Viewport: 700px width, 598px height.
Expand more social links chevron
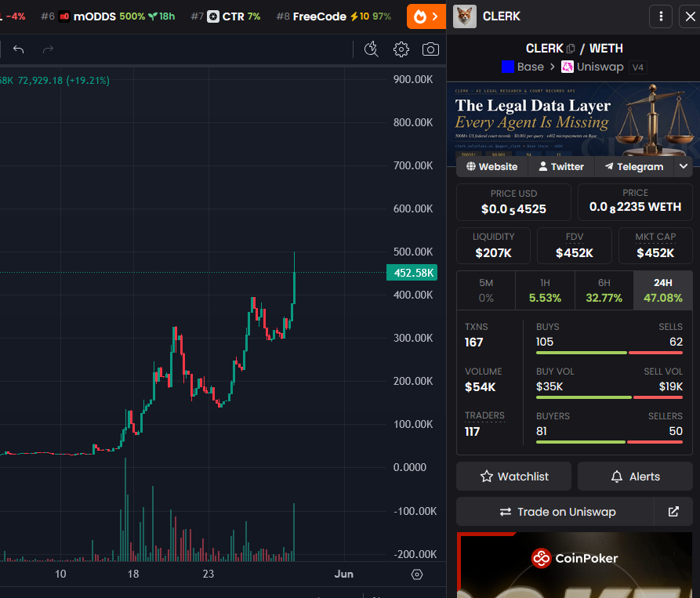click(683, 166)
